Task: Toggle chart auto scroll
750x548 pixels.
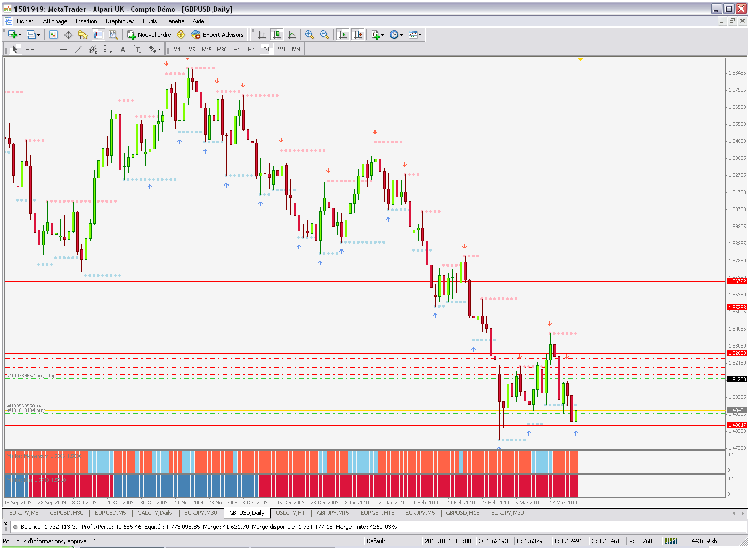Action: pyautogui.click(x=342, y=34)
